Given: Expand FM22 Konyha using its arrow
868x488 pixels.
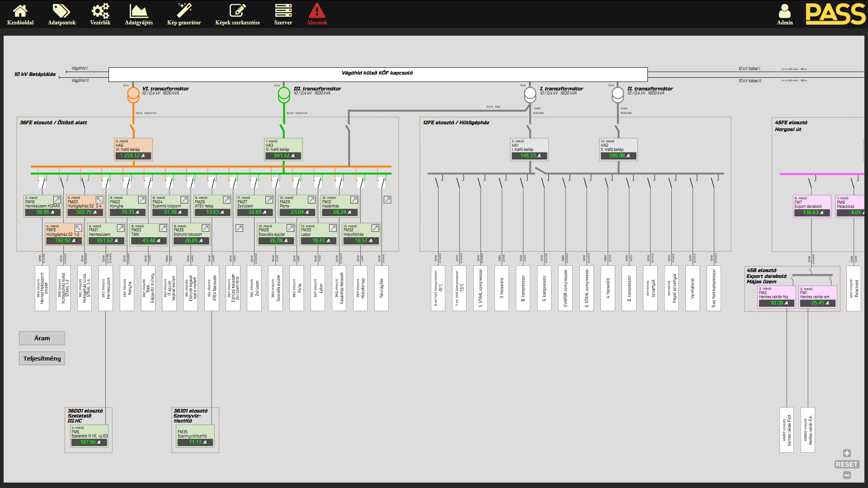Looking at the screenshot, I should [142, 200].
